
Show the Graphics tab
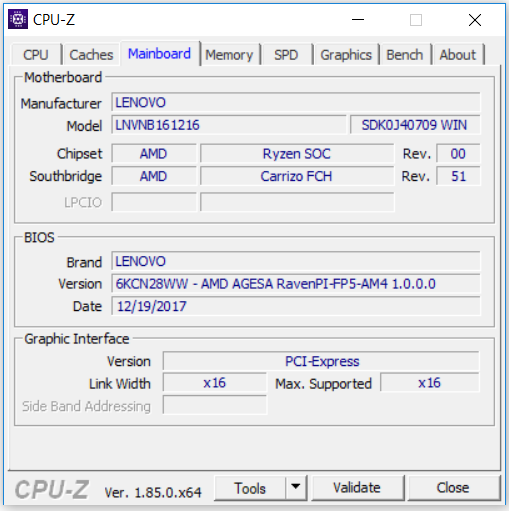346,55
